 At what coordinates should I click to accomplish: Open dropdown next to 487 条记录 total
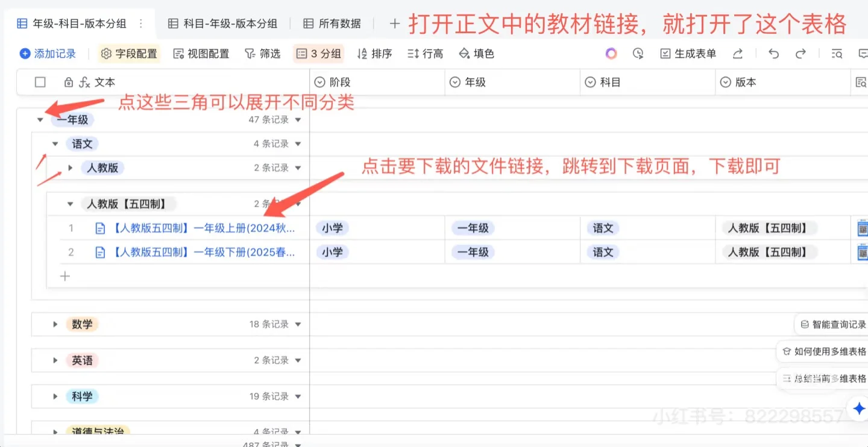pos(298,445)
